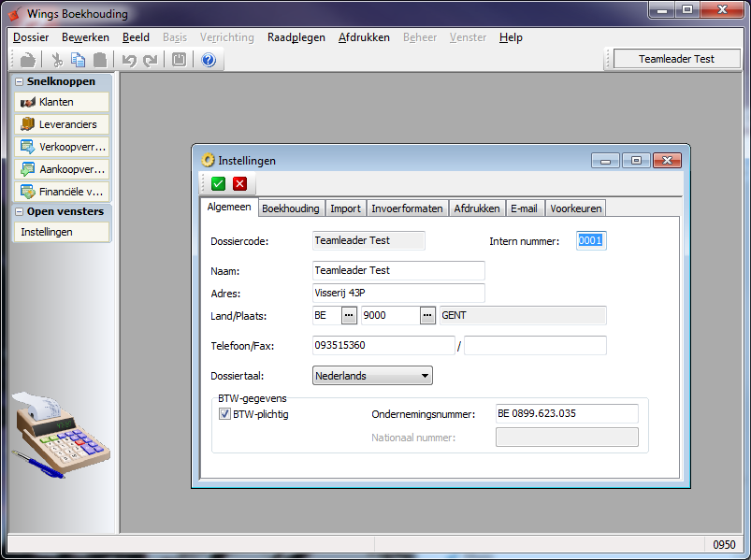Click the Instellingen gear window icon
The image size is (751, 560).
tap(208, 160)
